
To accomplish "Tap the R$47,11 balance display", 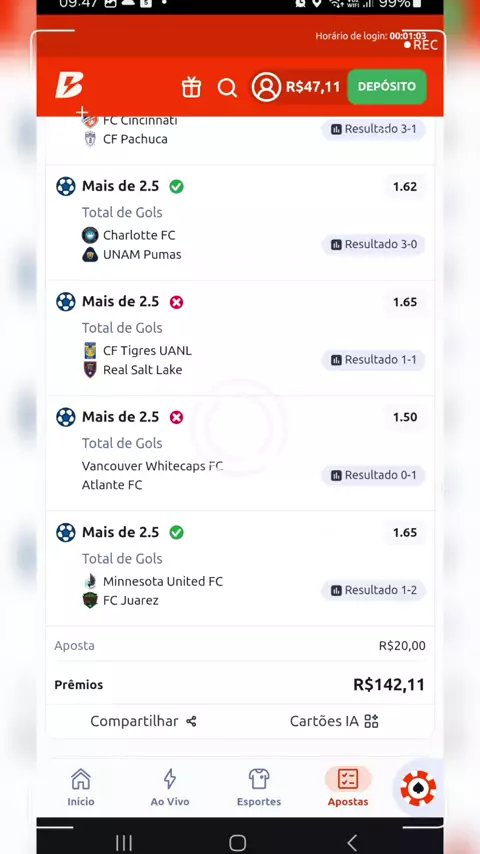I will tap(313, 87).
